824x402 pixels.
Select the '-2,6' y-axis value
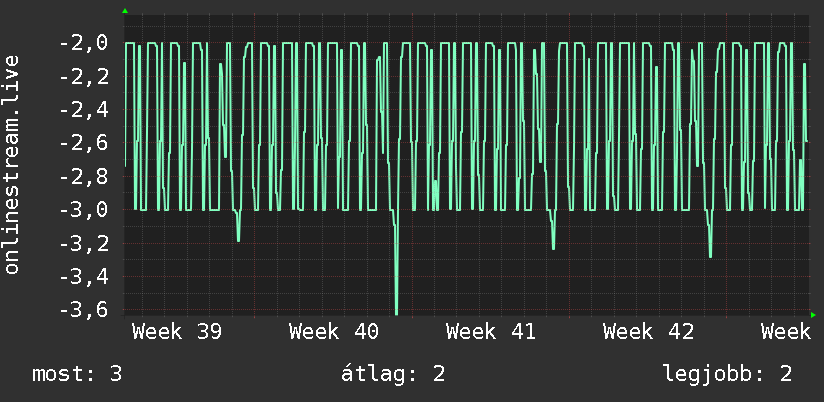84,143
